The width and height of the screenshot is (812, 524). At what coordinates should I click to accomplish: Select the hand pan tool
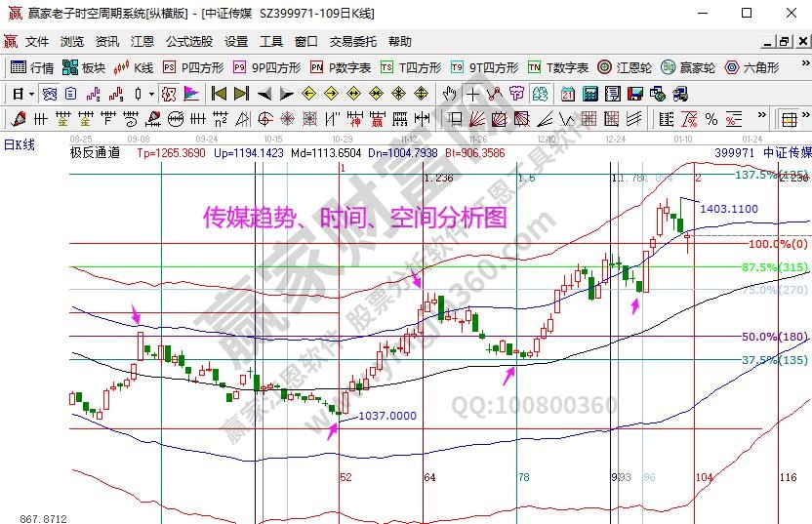pyautogui.click(x=449, y=94)
